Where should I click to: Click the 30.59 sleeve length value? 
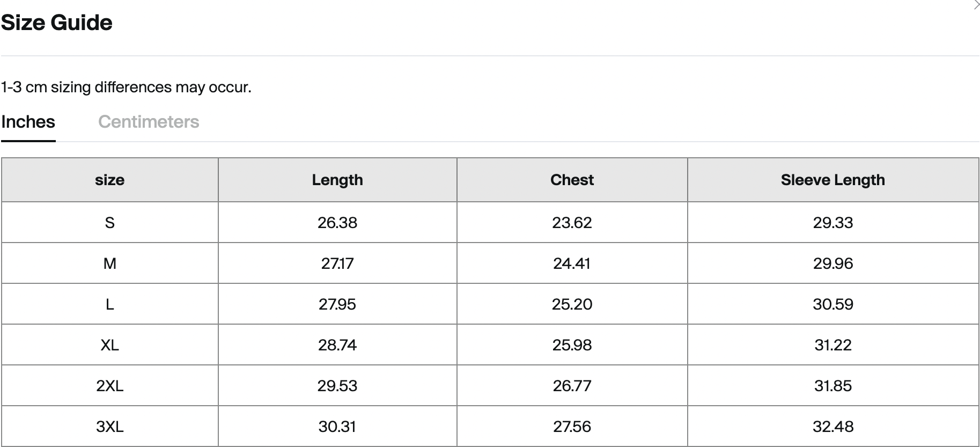click(832, 304)
